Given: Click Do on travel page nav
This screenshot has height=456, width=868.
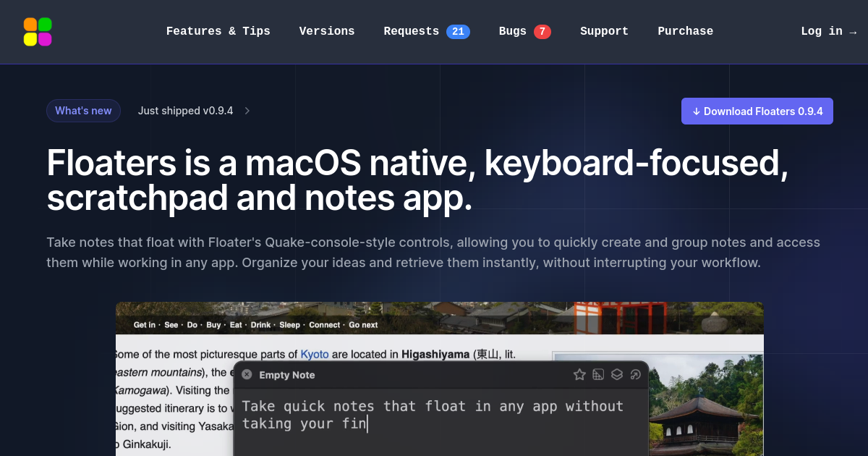Looking at the screenshot, I should pyautogui.click(x=192, y=325).
